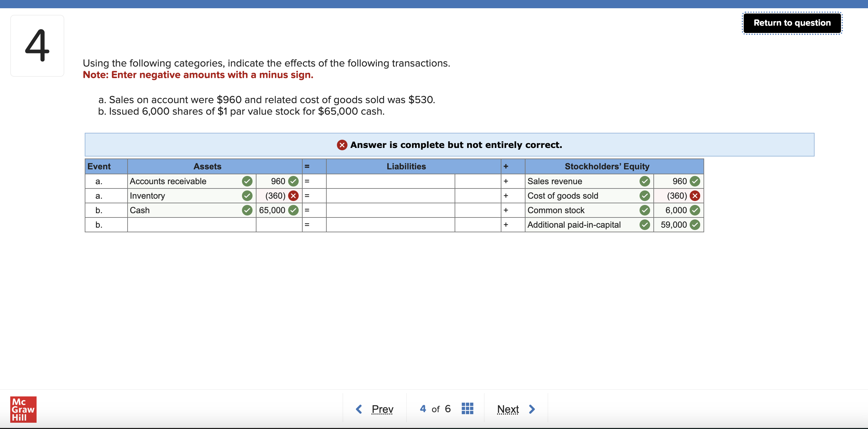Viewport: 868px width, 429px height.
Task: Click the red X in the feedback banner
Action: point(341,145)
